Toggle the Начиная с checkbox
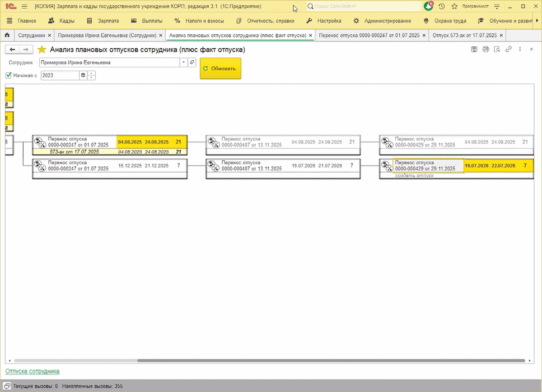 click(x=8, y=75)
